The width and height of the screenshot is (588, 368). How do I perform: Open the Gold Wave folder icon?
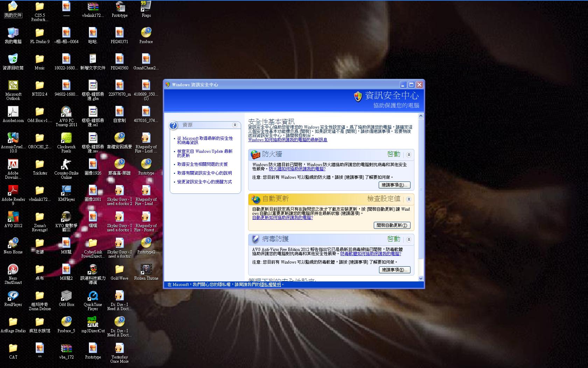(x=120, y=272)
